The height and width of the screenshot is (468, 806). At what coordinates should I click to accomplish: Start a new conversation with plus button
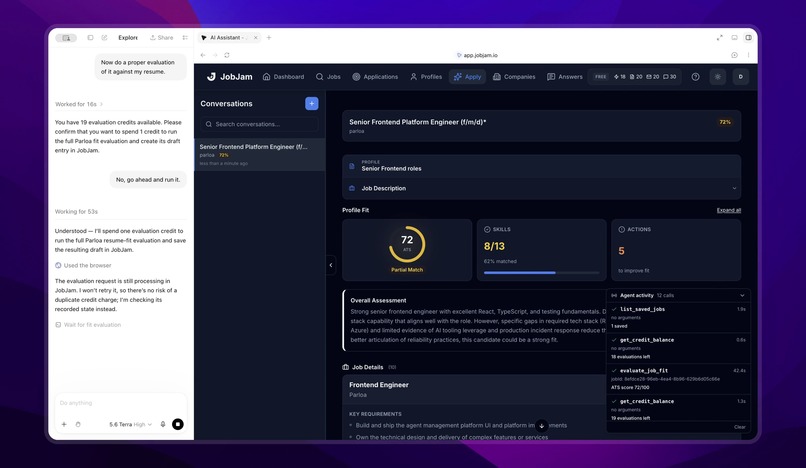[312, 103]
